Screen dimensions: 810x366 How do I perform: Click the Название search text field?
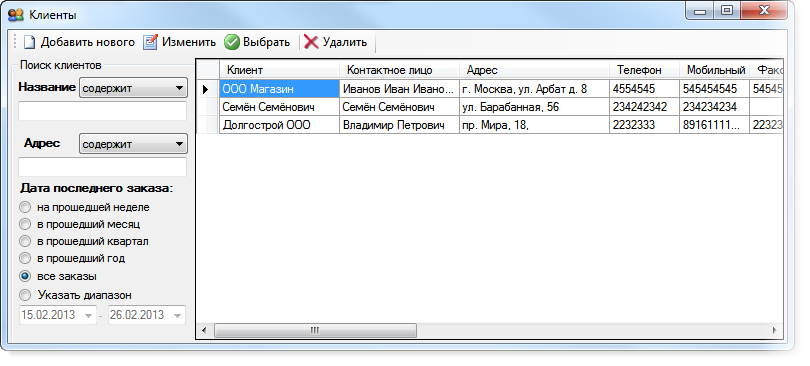[x=102, y=111]
